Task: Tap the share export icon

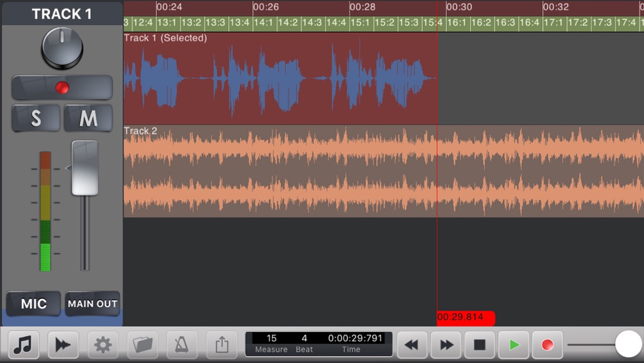Action: click(222, 344)
